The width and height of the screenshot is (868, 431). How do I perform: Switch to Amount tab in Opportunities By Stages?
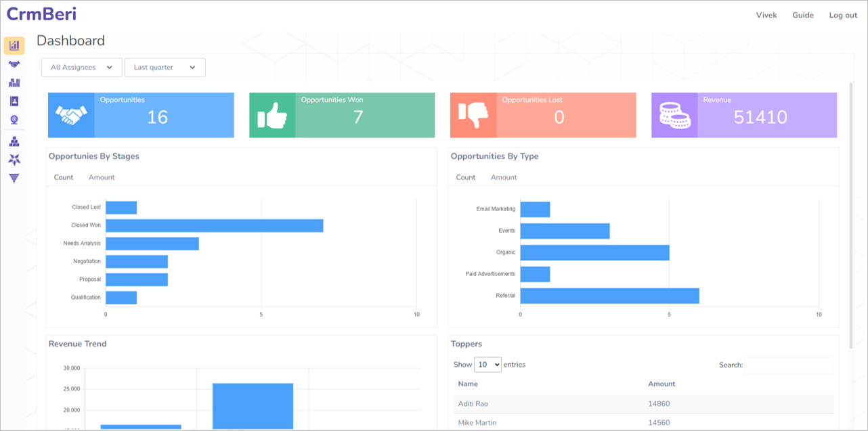click(102, 177)
